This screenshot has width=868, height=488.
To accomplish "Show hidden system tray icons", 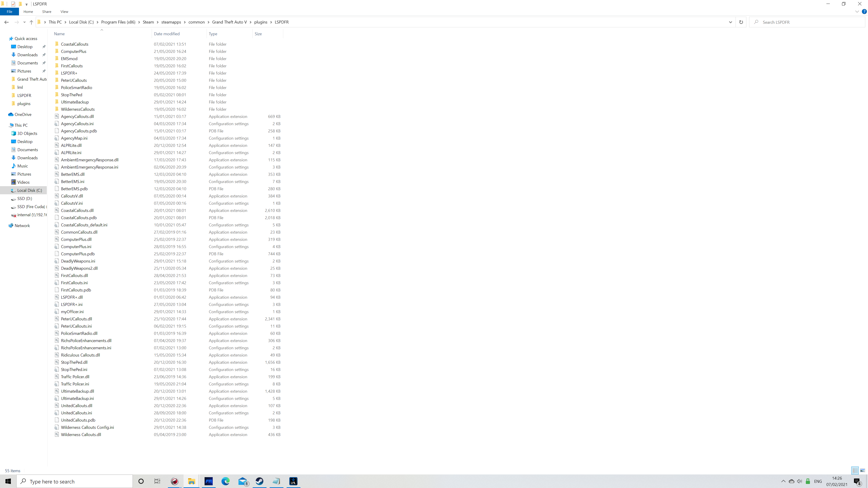I will click(783, 481).
